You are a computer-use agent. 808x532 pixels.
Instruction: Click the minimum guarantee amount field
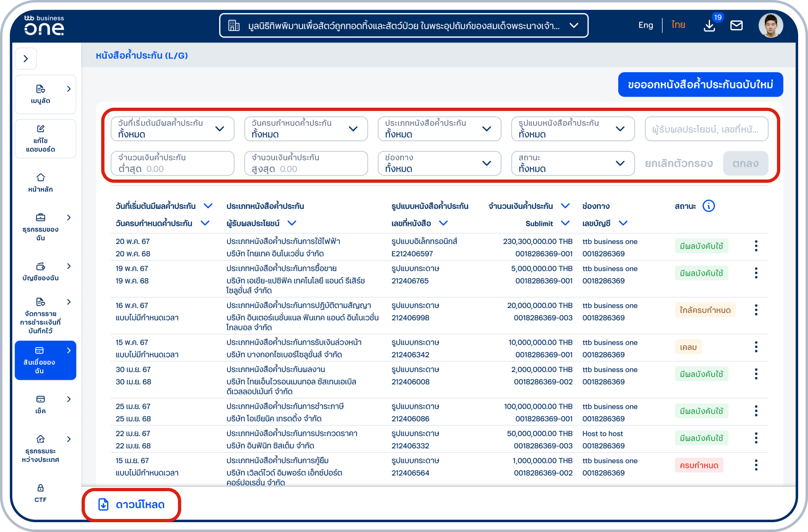(x=173, y=163)
